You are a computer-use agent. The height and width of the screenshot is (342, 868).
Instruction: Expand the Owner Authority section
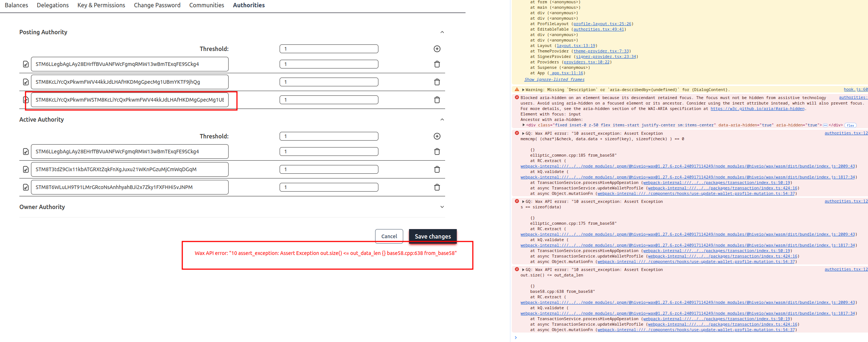click(442, 207)
